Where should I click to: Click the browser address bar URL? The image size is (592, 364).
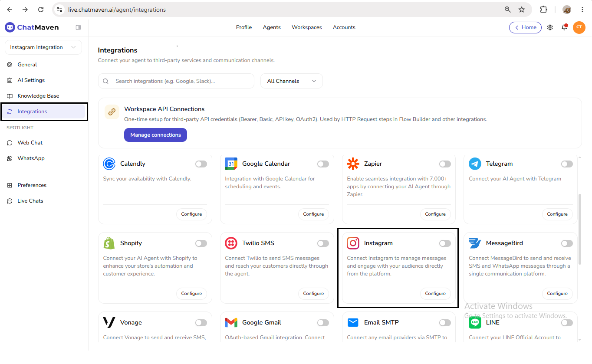(x=117, y=10)
